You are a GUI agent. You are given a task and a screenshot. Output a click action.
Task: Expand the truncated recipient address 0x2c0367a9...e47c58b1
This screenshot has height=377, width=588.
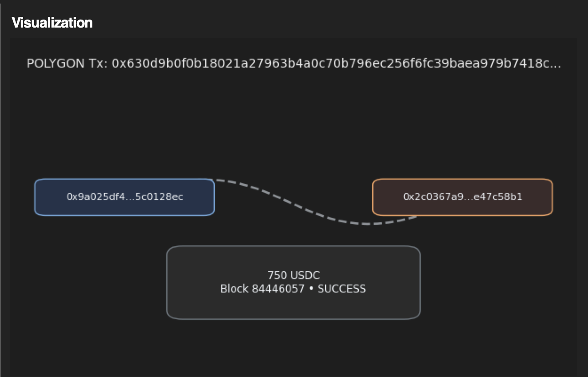point(462,197)
